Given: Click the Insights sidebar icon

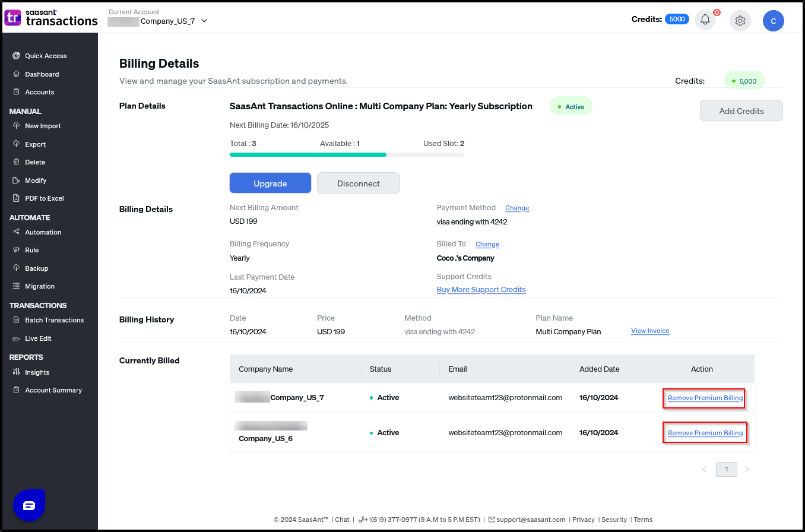Looking at the screenshot, I should tap(16, 372).
